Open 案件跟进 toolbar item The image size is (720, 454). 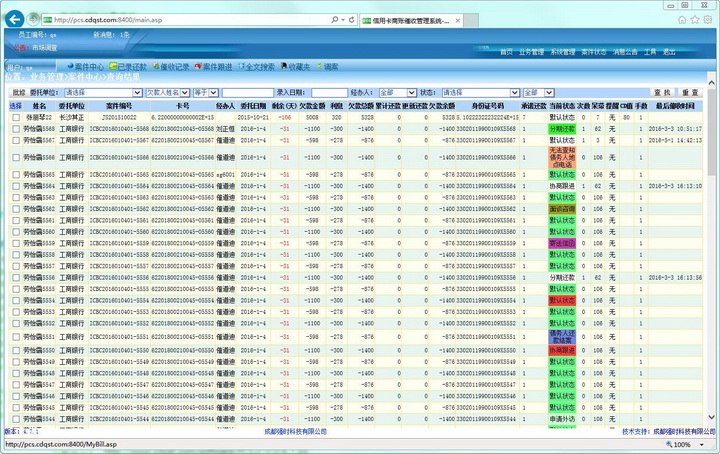coord(214,67)
